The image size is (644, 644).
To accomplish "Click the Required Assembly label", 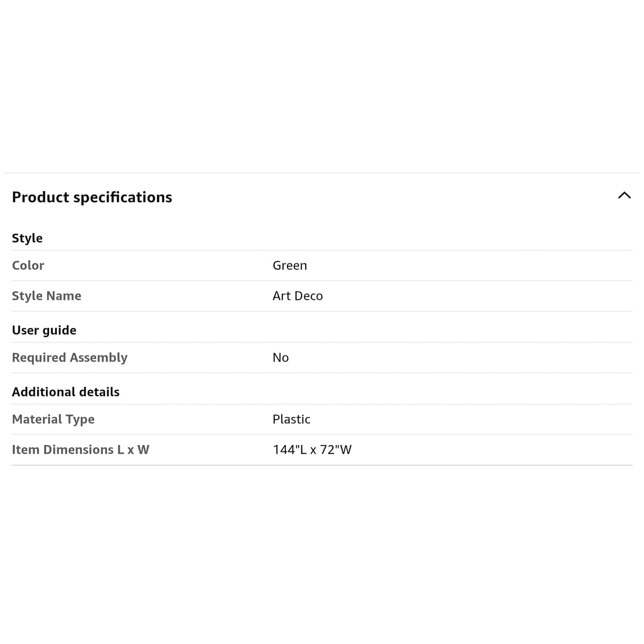I will coord(70,357).
